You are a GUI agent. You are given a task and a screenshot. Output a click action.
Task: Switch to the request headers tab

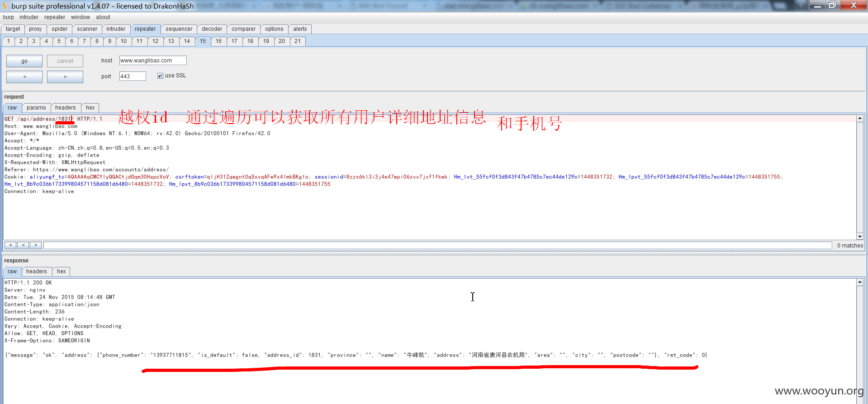tap(66, 108)
